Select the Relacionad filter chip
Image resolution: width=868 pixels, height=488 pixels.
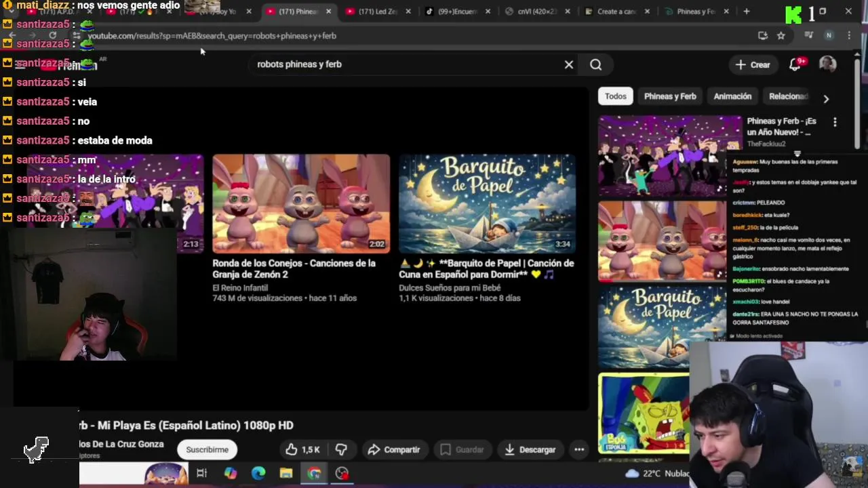788,96
